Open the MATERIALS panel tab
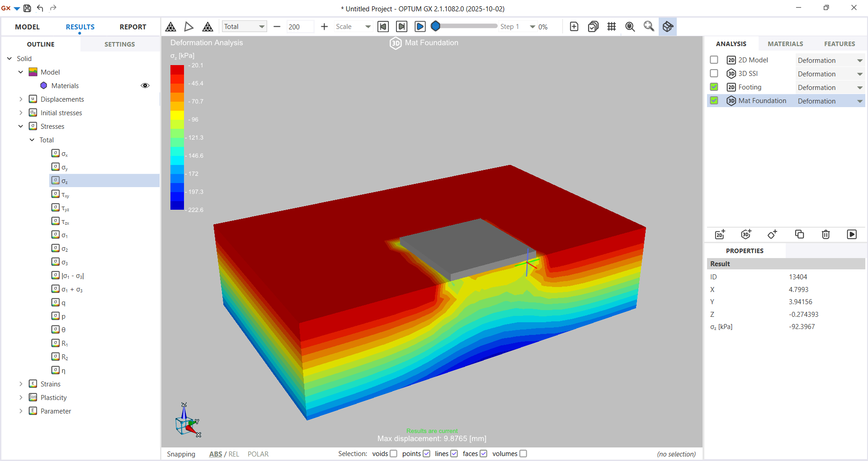868x461 pixels. coord(785,44)
